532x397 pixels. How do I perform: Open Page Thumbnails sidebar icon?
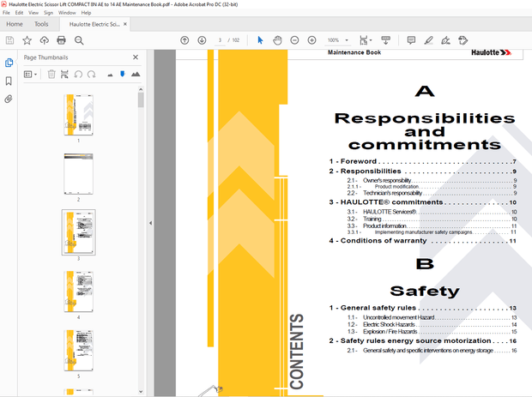point(9,63)
